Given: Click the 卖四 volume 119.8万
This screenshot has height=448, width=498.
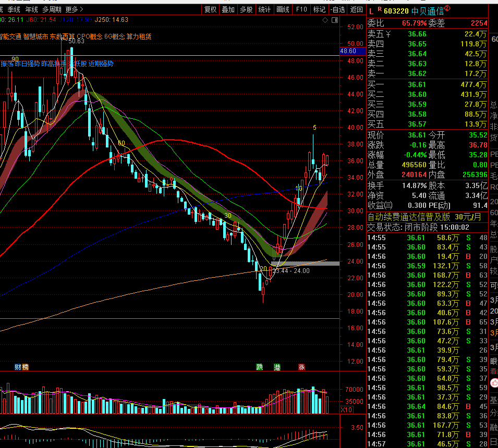Looking at the screenshot, I should (x=473, y=44).
